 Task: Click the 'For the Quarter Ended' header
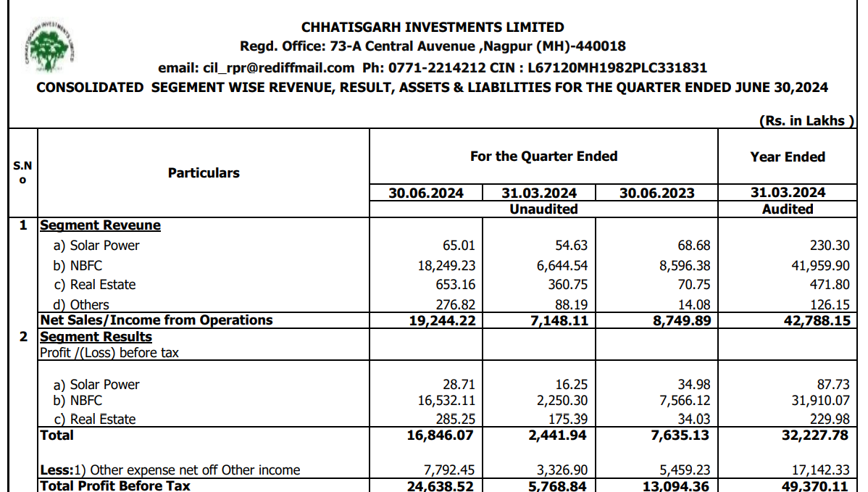coord(543,157)
